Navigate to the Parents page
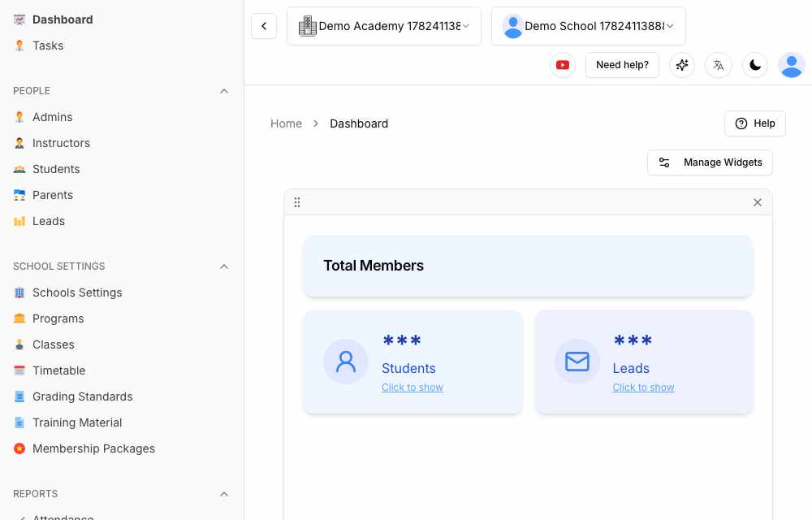 [52, 195]
